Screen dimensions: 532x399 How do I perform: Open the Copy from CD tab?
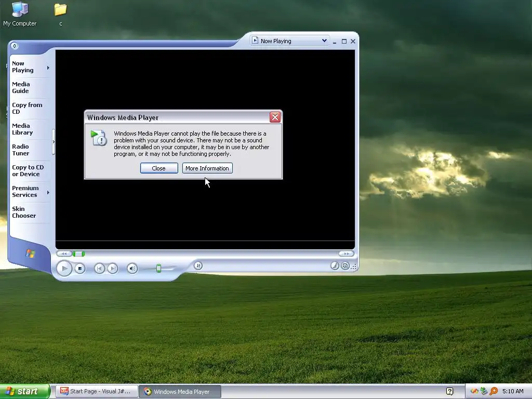coord(27,108)
